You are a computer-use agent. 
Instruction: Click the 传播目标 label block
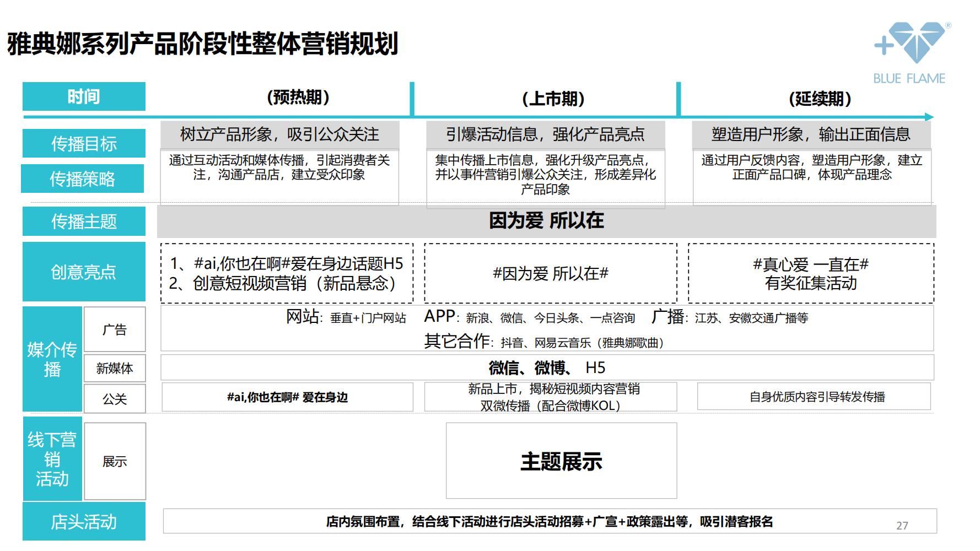tap(83, 143)
